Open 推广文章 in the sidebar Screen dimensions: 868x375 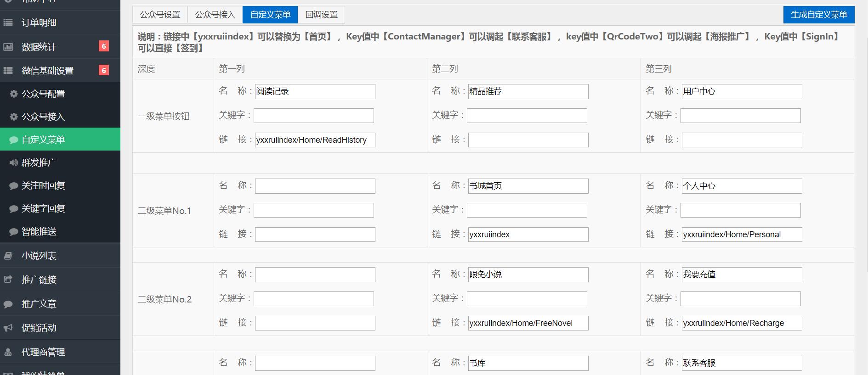[x=60, y=304]
